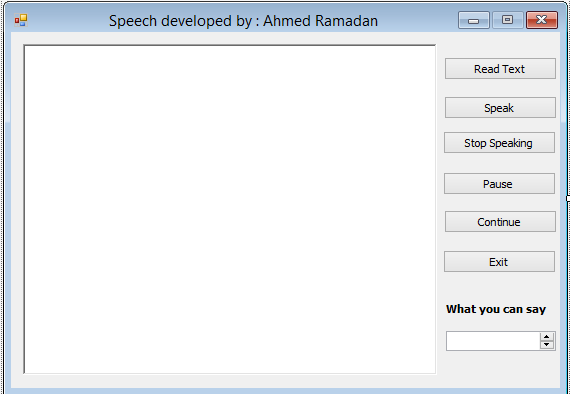The image size is (570, 394).
Task: Click the Read Text button
Action: pyautogui.click(x=500, y=69)
